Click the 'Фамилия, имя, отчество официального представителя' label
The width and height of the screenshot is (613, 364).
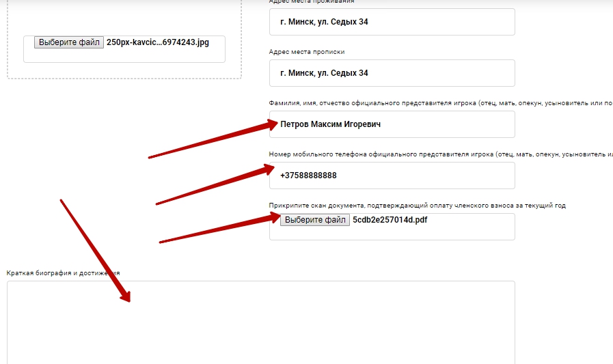coord(410,103)
